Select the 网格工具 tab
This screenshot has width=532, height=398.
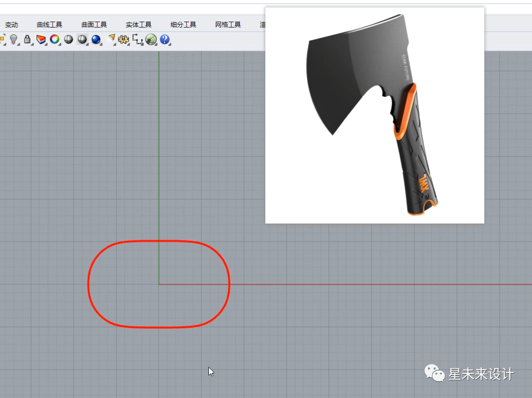pyautogui.click(x=228, y=25)
